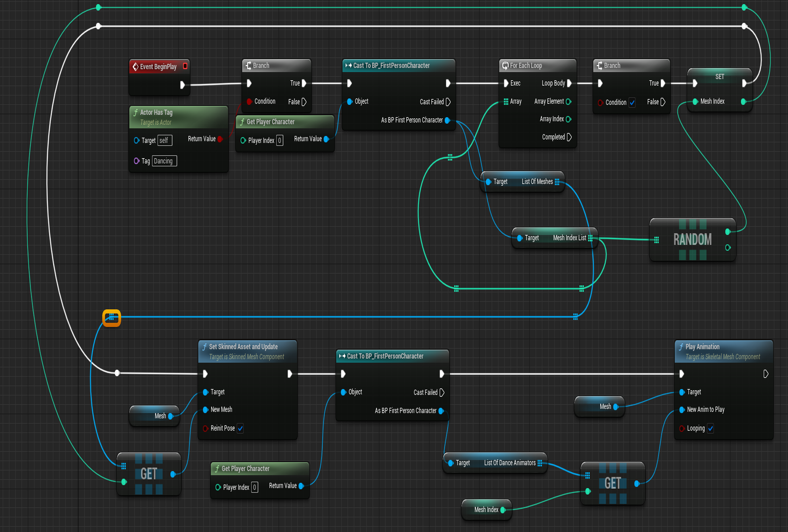Select the RANDOM array node
788x532 pixels.
click(x=692, y=240)
